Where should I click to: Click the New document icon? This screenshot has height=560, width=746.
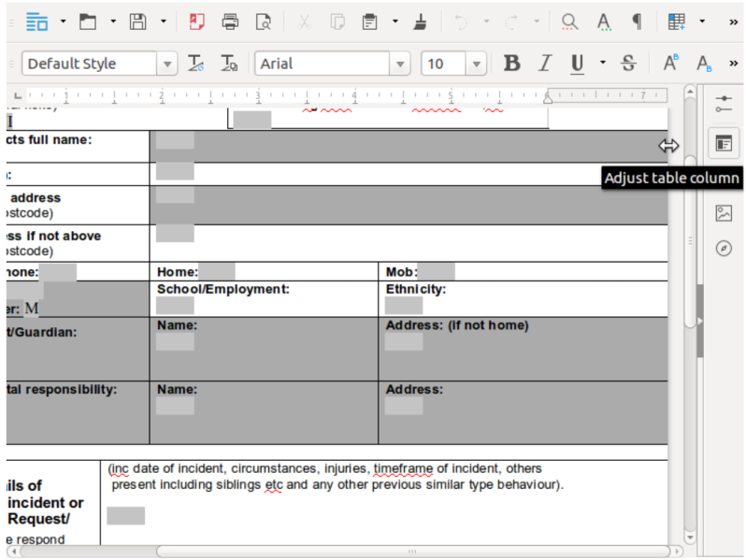pos(36,22)
